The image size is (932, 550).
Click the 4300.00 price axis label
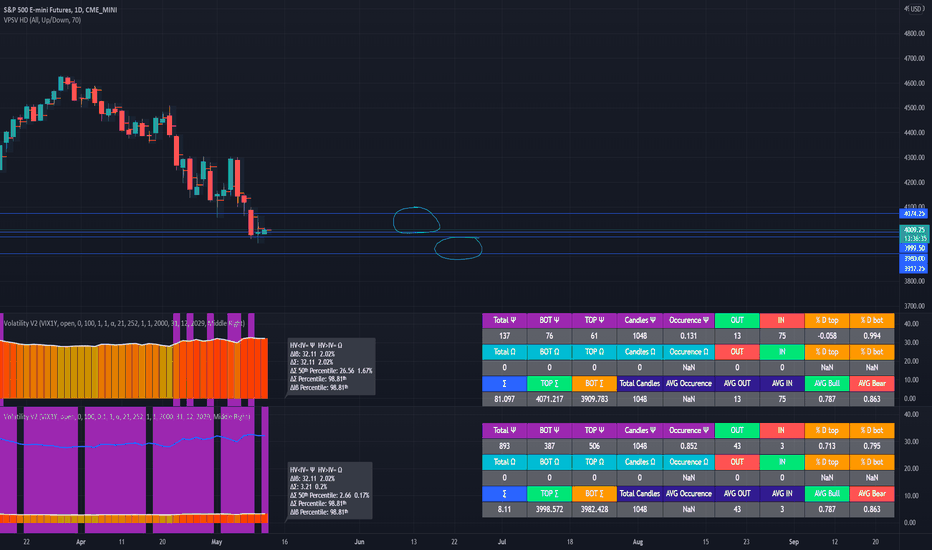[914, 158]
